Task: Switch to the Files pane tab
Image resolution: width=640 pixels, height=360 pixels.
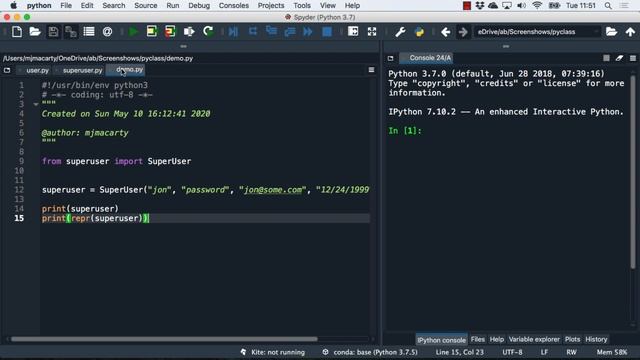Action: 478,339
